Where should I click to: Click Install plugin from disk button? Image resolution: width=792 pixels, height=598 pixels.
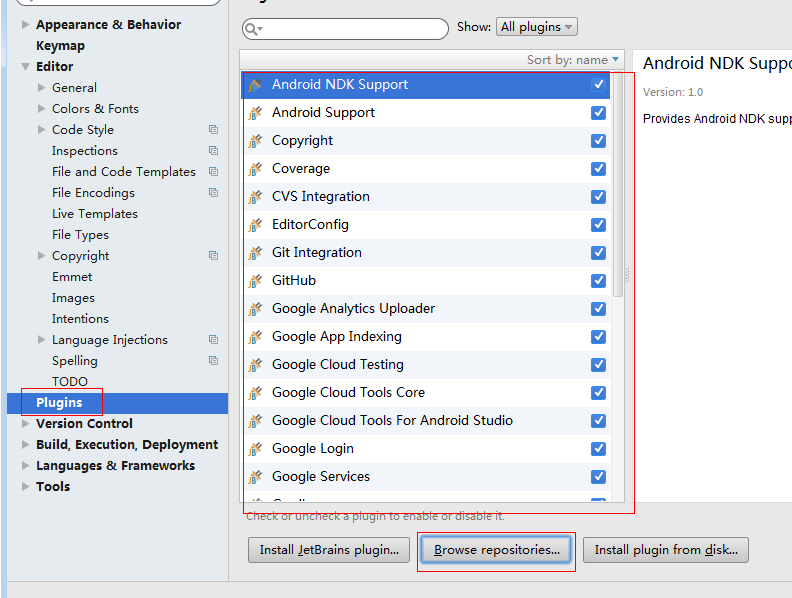666,550
